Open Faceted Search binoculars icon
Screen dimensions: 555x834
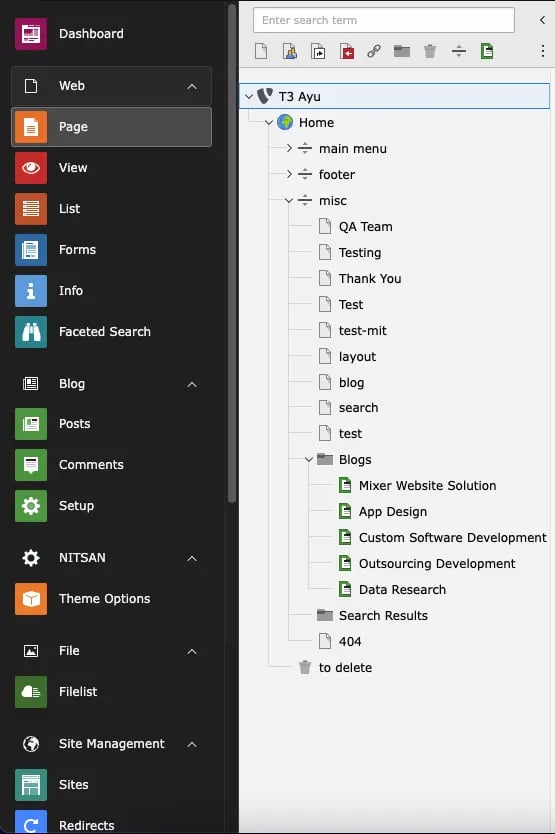(x=31, y=331)
